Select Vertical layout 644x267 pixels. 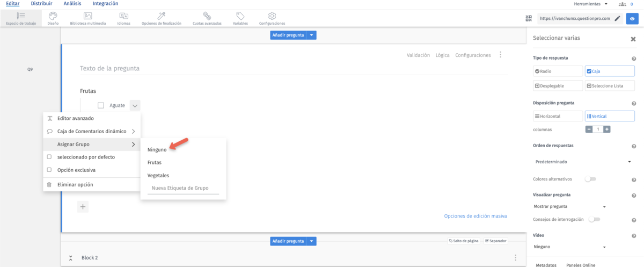(610, 116)
